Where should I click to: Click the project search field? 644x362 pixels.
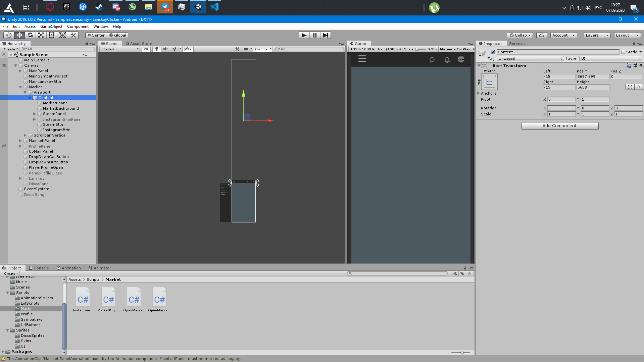pyautogui.click(x=397, y=273)
